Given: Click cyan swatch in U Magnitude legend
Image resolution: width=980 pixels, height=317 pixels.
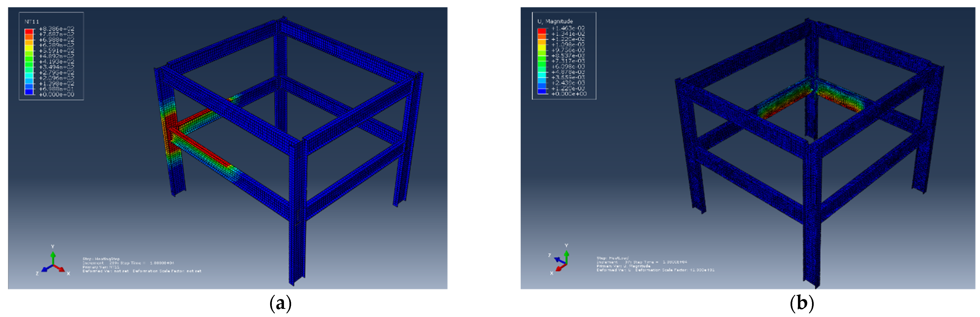Looking at the screenshot, I should pos(542,75).
